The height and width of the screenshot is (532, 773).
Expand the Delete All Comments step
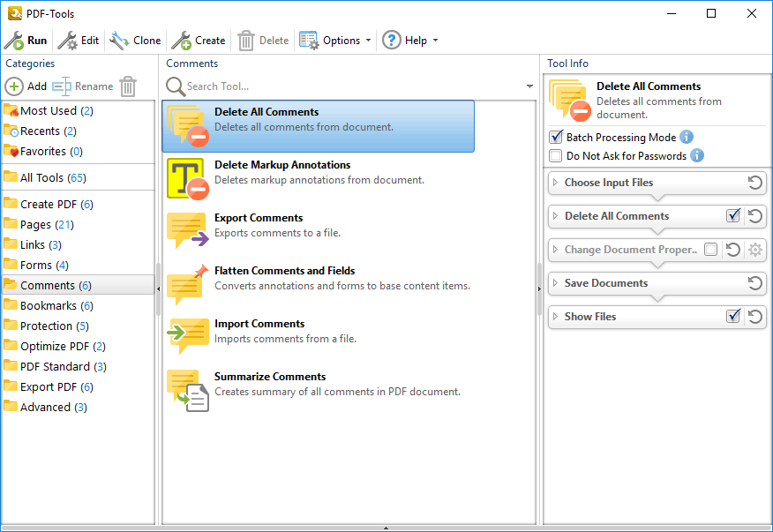555,216
